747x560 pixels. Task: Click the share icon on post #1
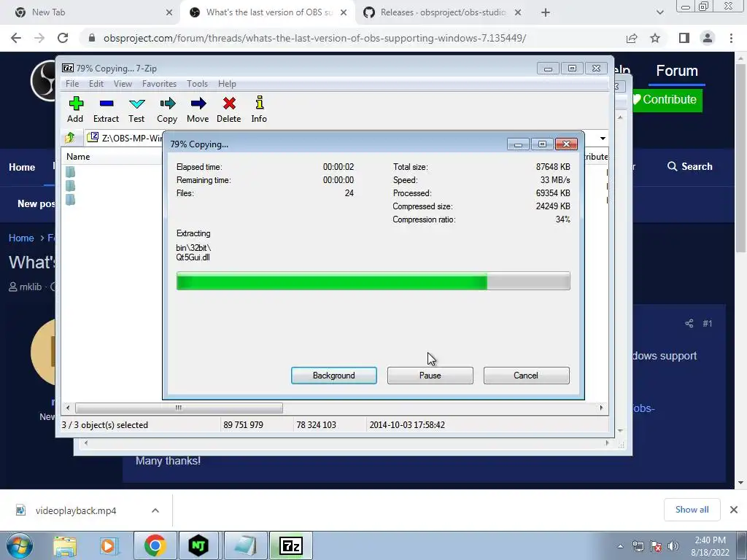click(x=689, y=324)
